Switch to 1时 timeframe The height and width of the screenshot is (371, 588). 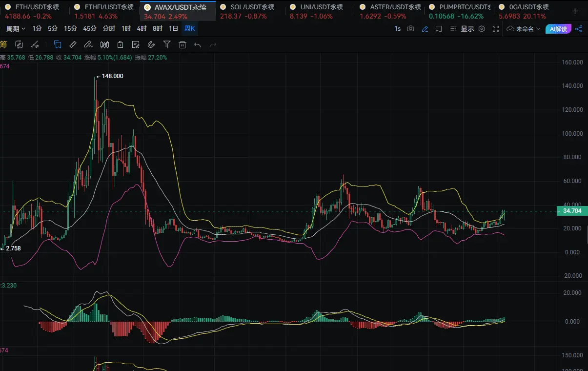(126, 29)
